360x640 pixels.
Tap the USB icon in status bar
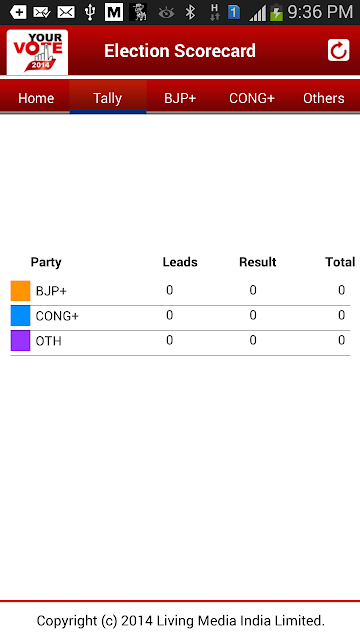[89, 13]
